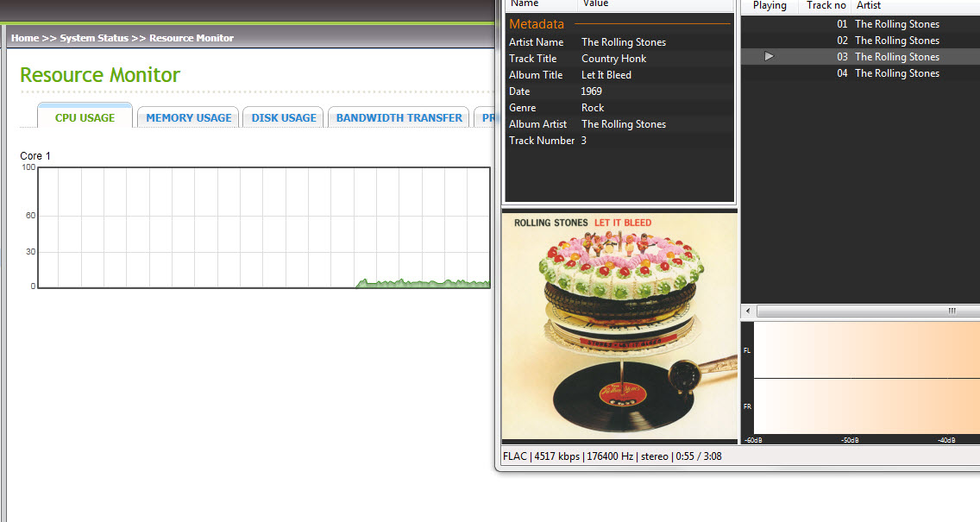Click the FL channel peak meter
The width and height of the screenshot is (980, 522).
click(x=867, y=350)
